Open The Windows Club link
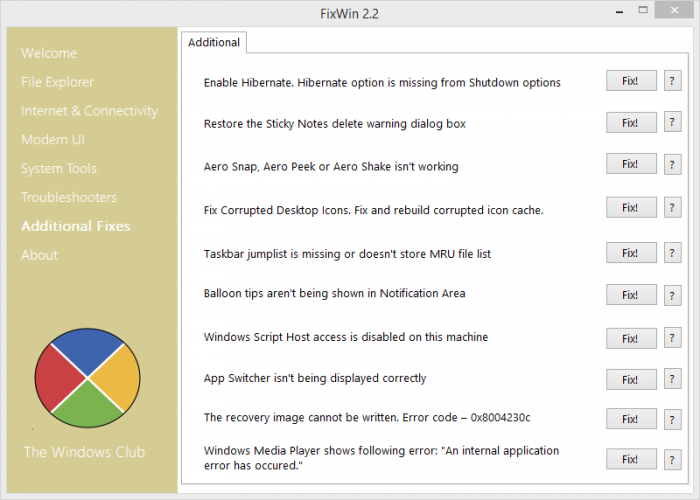Viewport: 700px width, 500px height. 84,452
